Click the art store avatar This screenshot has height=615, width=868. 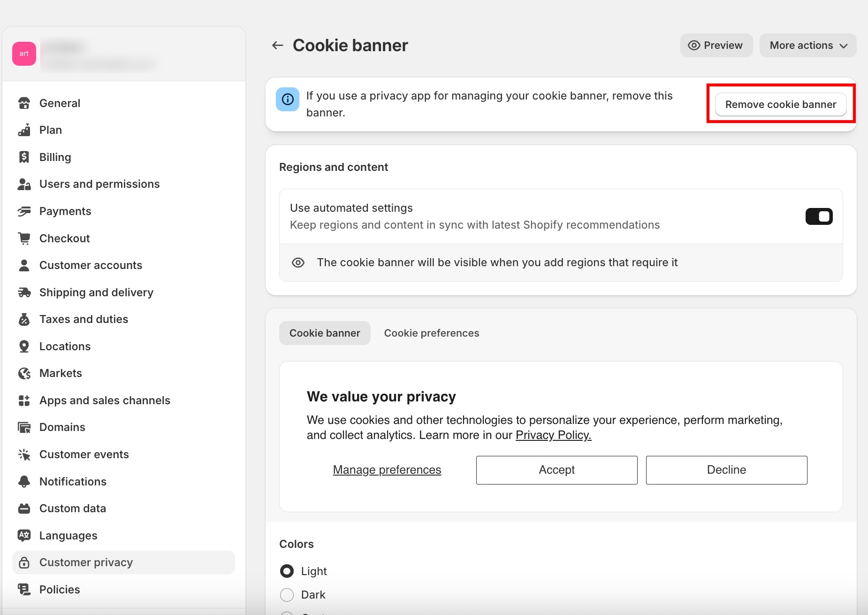click(24, 54)
